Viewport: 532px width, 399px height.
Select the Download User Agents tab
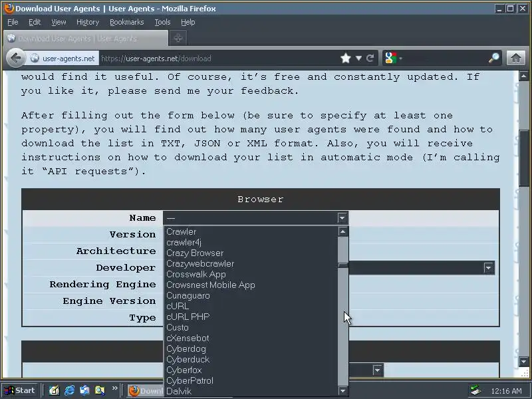[x=86, y=39]
